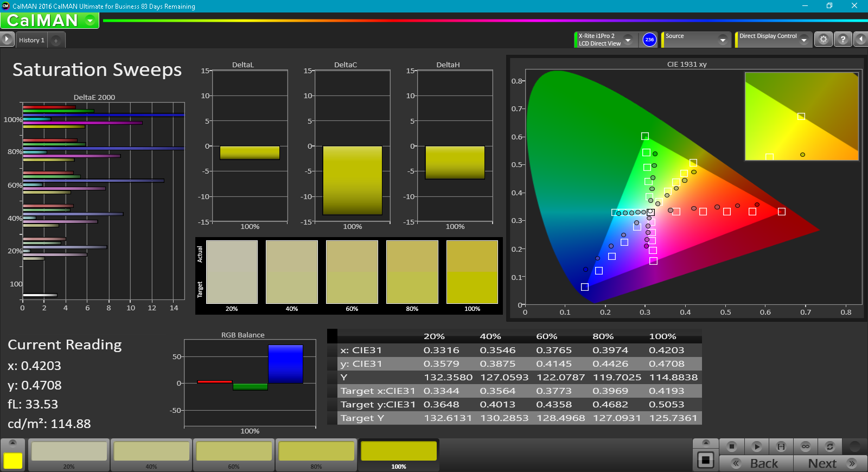
Task: Click the DeltaC chart bar
Action: coord(352,181)
